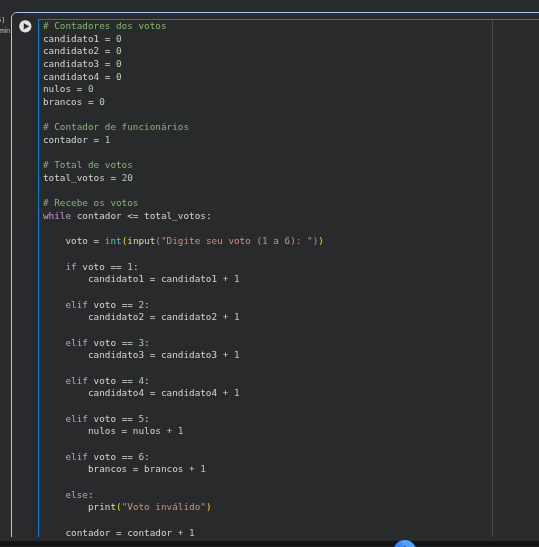Click the 'else:' keyword line
The height and width of the screenshot is (547, 539).
pos(79,495)
